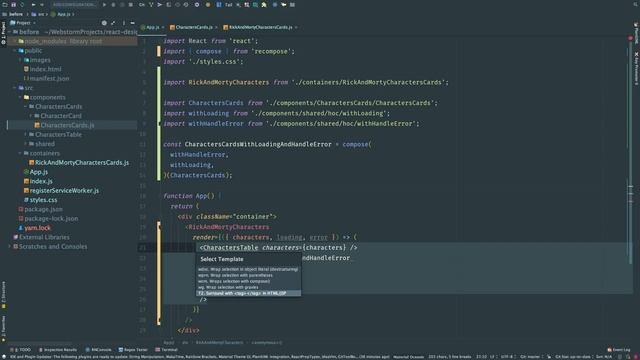This screenshot has width=640, height=360.
Task: Select package.json in the project tree
Action: click(40, 209)
